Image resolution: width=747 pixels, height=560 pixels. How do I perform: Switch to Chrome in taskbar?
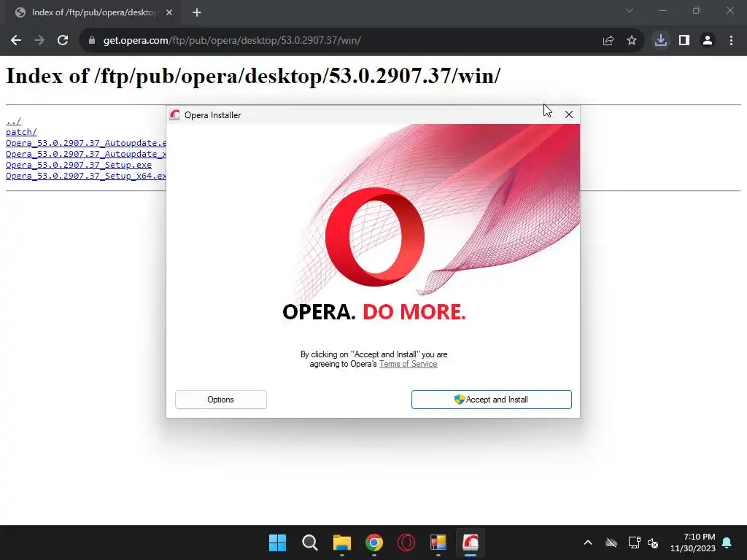[374, 542]
